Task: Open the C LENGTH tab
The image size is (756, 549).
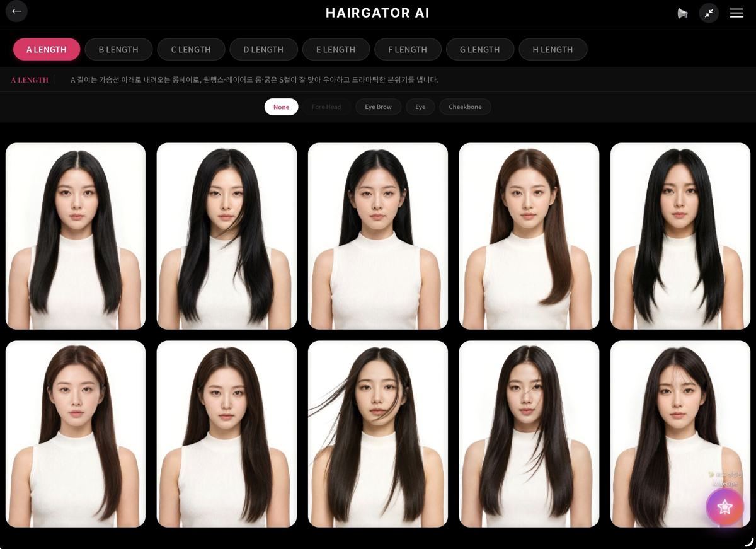Action: tap(191, 49)
